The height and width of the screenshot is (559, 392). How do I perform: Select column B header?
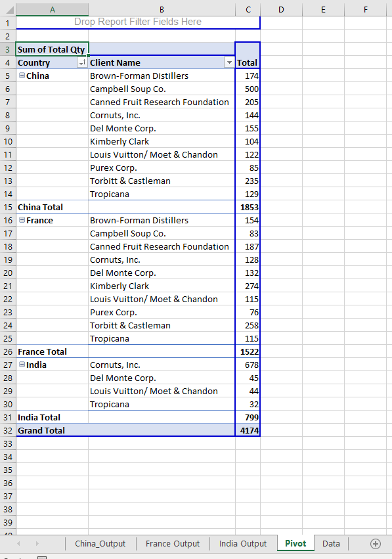[162, 10]
